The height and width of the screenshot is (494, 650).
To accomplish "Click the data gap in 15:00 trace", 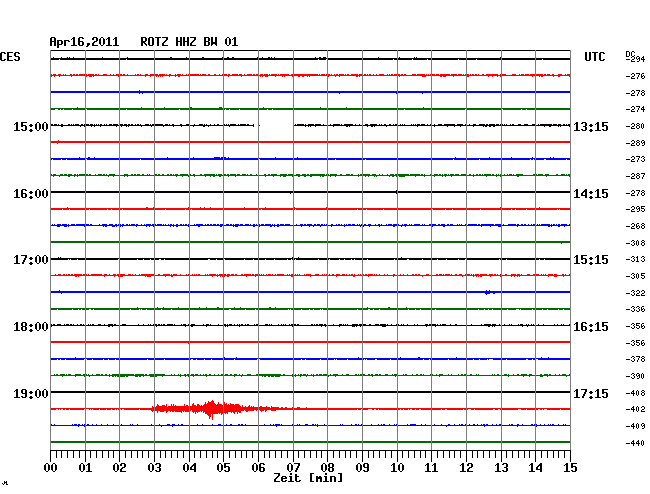I will 276,125.
